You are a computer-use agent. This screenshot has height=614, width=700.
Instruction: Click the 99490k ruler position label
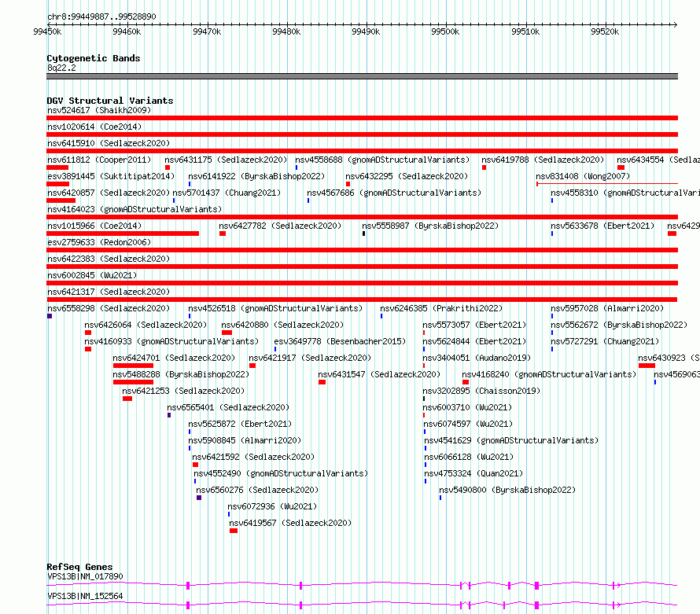[366, 31]
